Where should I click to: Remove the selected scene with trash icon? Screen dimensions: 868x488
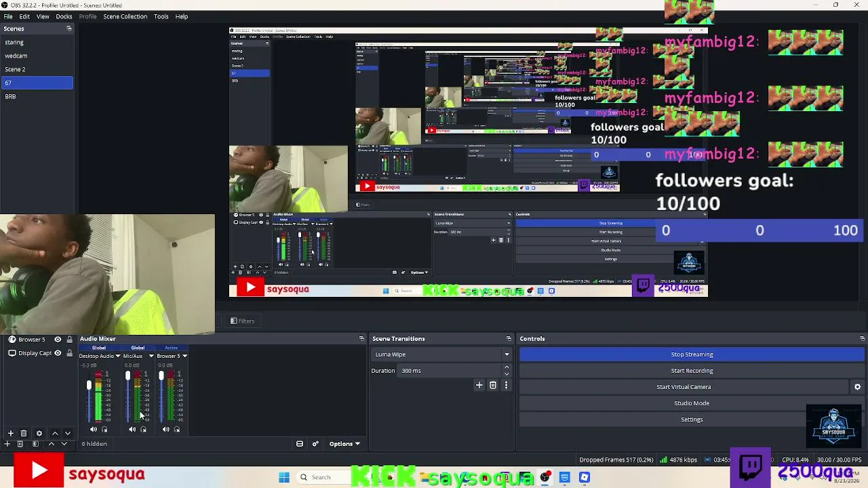(20, 444)
